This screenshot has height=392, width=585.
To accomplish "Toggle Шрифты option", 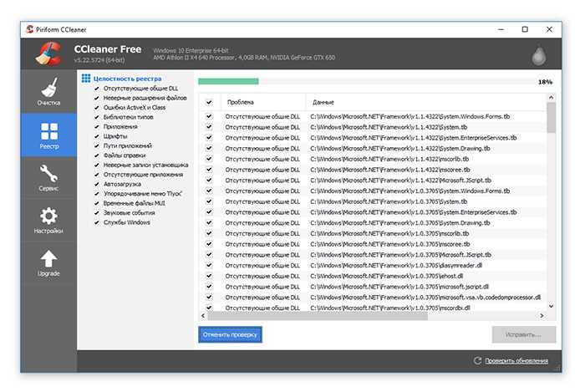I will tap(97, 136).
